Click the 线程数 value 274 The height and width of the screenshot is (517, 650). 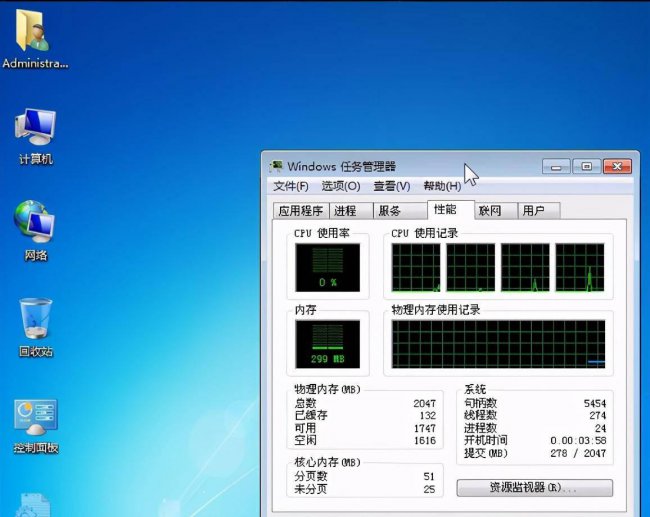click(597, 415)
